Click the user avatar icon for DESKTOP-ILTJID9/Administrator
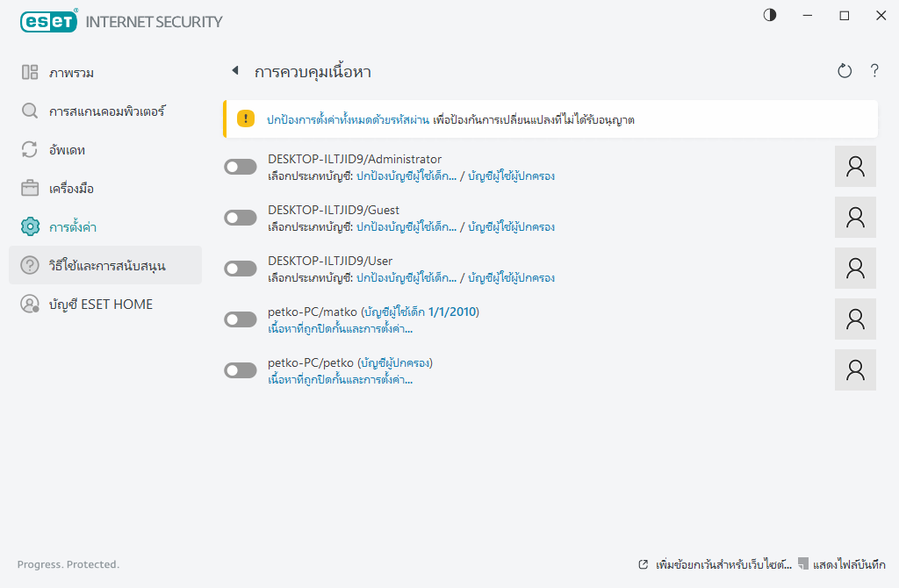Viewport: 899px width, 588px height. (855, 167)
